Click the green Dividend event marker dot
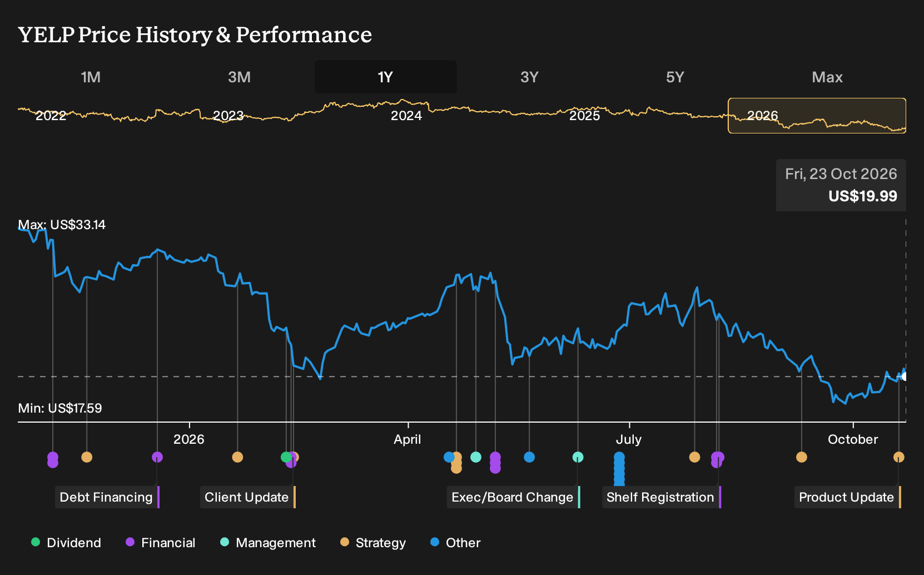The image size is (924, 575). [x=286, y=457]
